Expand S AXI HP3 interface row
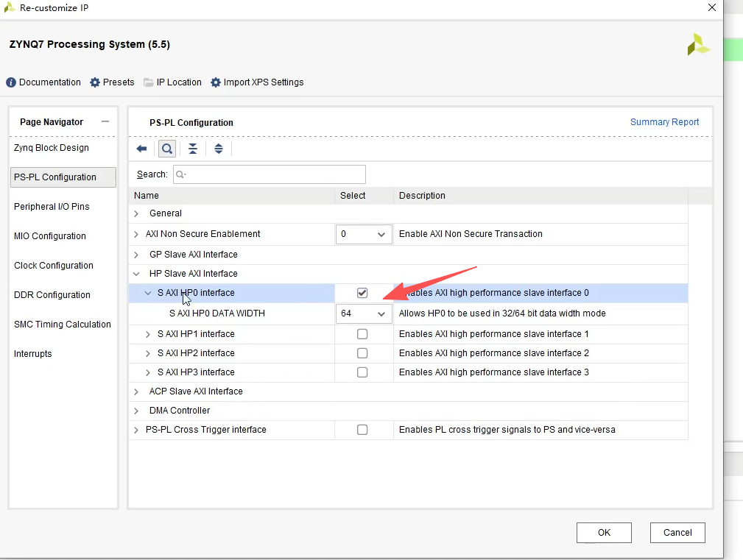 (148, 372)
